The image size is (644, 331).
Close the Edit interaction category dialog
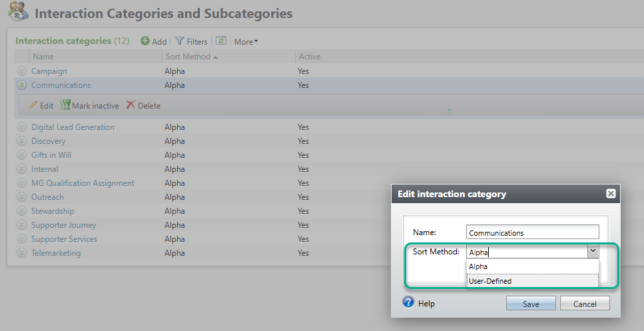[611, 193]
